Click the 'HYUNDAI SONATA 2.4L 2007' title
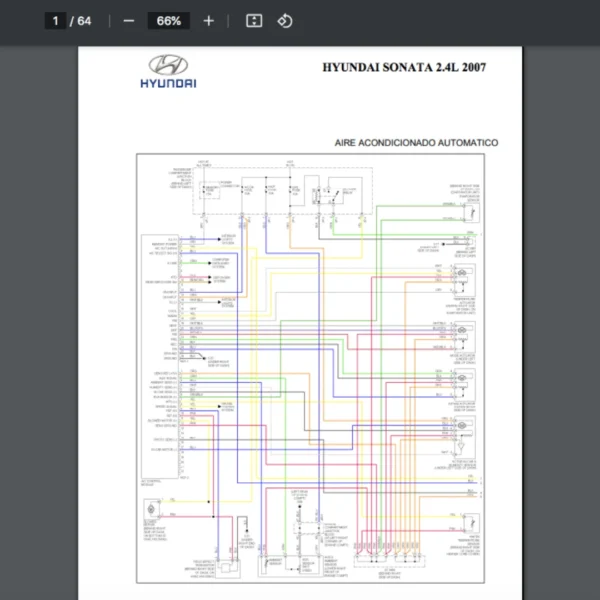600x600 pixels. coord(405,68)
